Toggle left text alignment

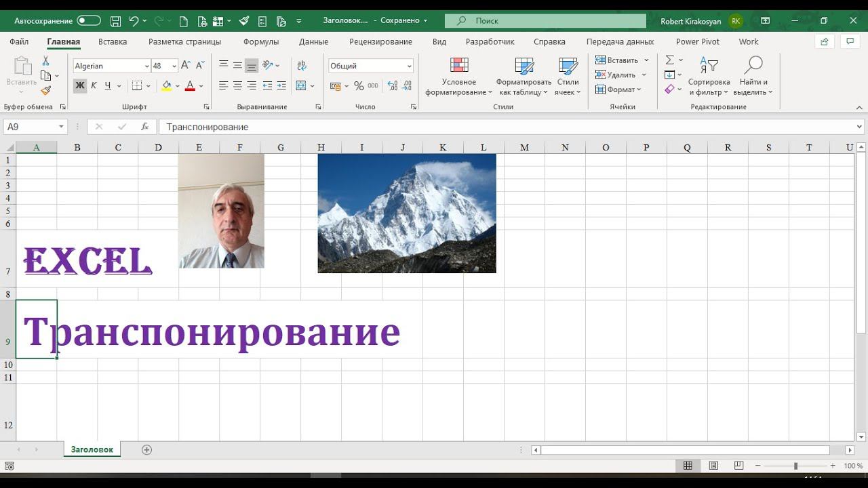click(224, 86)
